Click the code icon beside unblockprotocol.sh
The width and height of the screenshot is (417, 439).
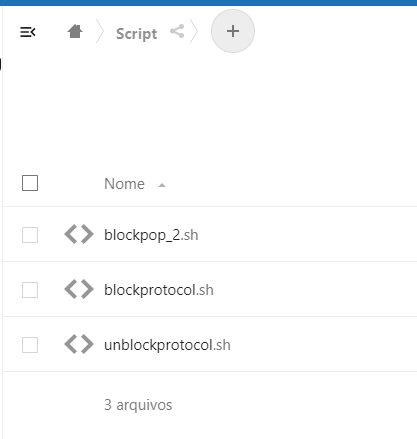(79, 344)
